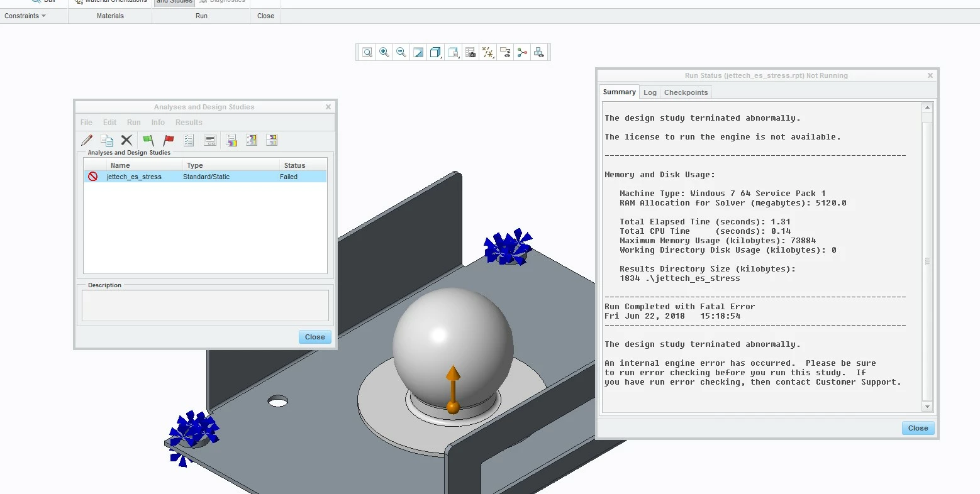The height and width of the screenshot is (494, 980).
Task: Switch to the Checkpoints tab
Action: pos(686,92)
